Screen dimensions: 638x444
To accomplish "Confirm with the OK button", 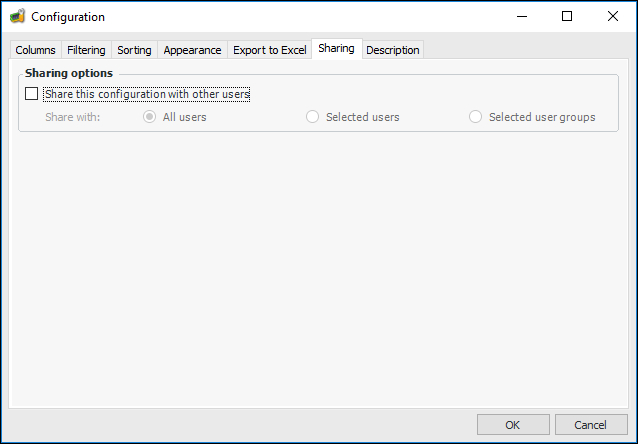I will click(513, 425).
